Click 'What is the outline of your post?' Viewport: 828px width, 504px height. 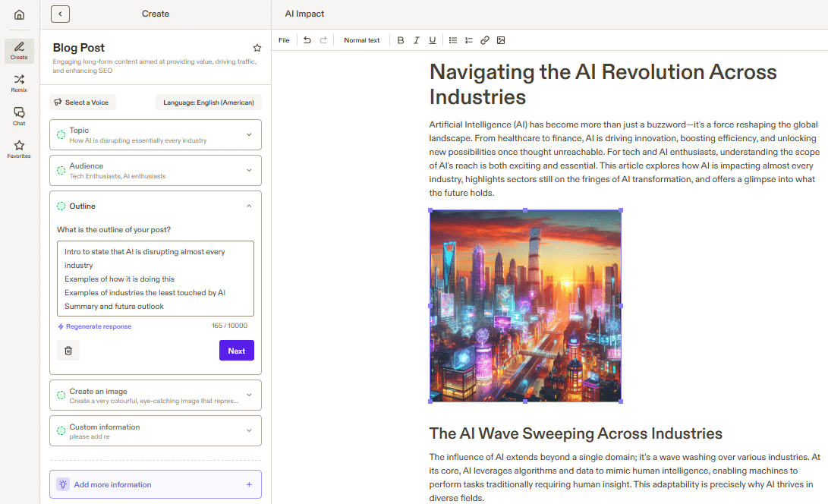114,230
